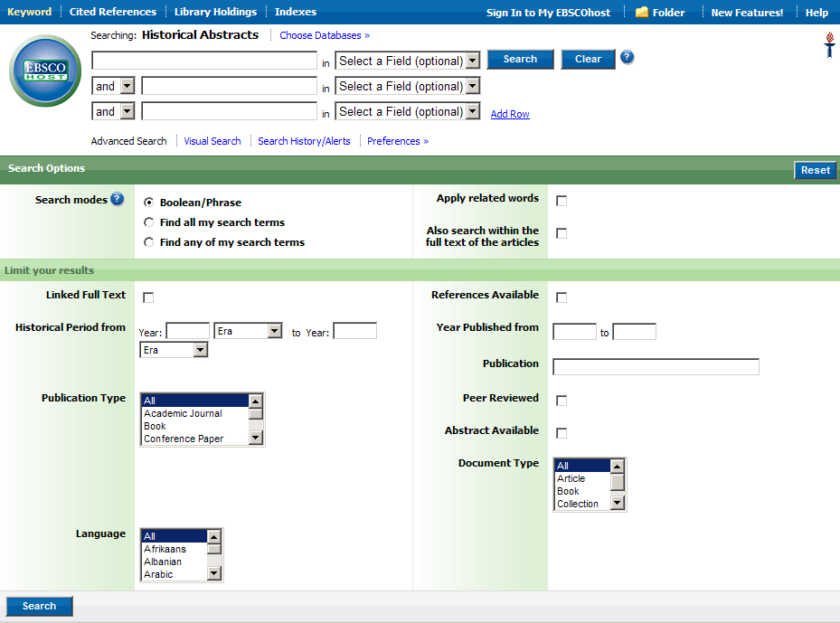The image size is (840, 623).
Task: Open Help in top bar
Action: coord(817,13)
